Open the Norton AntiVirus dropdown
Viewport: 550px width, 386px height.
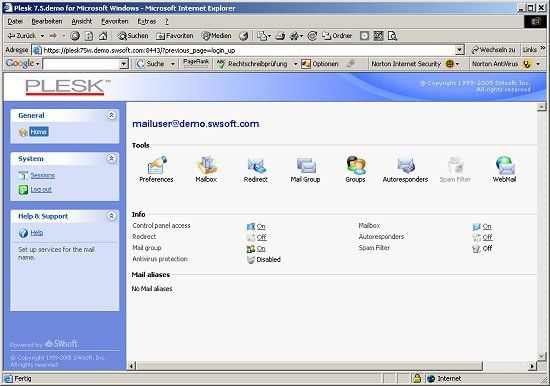pos(538,64)
